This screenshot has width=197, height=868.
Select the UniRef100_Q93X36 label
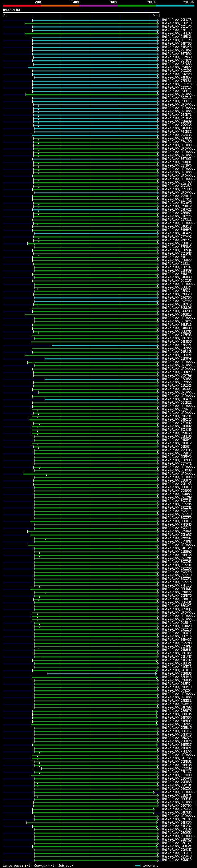[176, 135]
